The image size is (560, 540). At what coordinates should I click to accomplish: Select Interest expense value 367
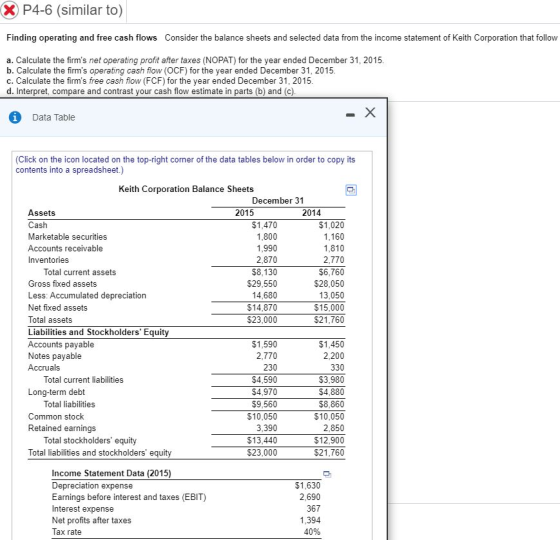(x=314, y=509)
